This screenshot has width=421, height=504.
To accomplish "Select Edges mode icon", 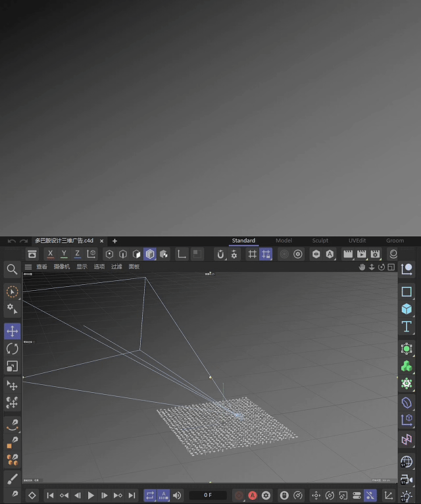I will pyautogui.click(x=123, y=254).
